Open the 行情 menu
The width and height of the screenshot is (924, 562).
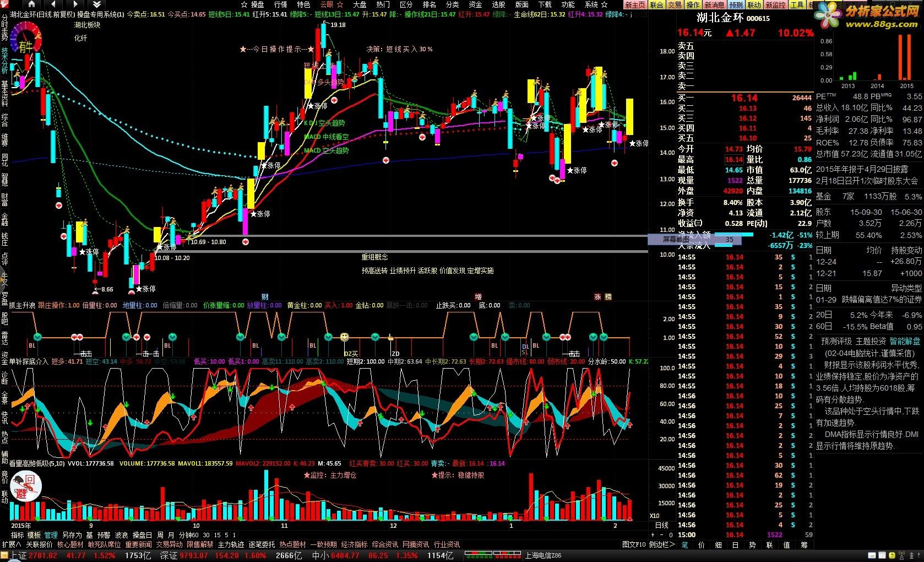pos(280,4)
